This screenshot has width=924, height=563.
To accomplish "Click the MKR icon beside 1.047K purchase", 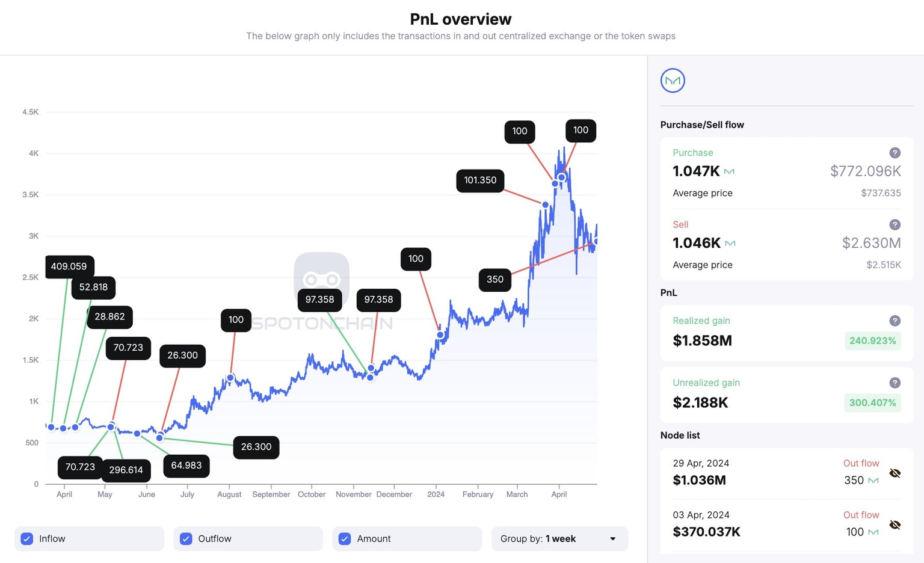I will click(729, 172).
